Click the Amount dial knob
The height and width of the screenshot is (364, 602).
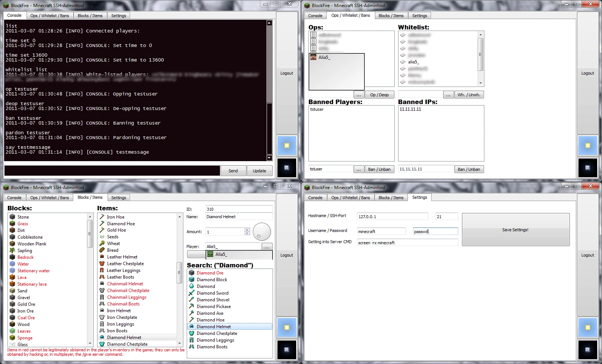click(x=262, y=232)
